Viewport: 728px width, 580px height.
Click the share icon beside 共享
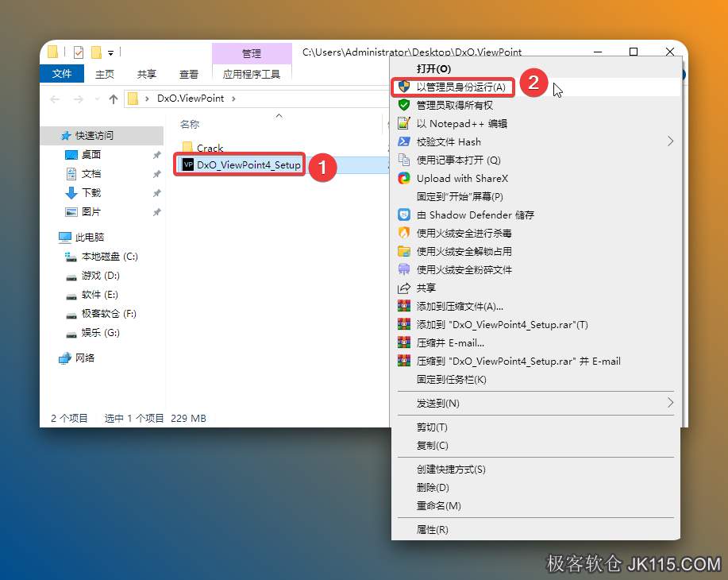[404, 288]
